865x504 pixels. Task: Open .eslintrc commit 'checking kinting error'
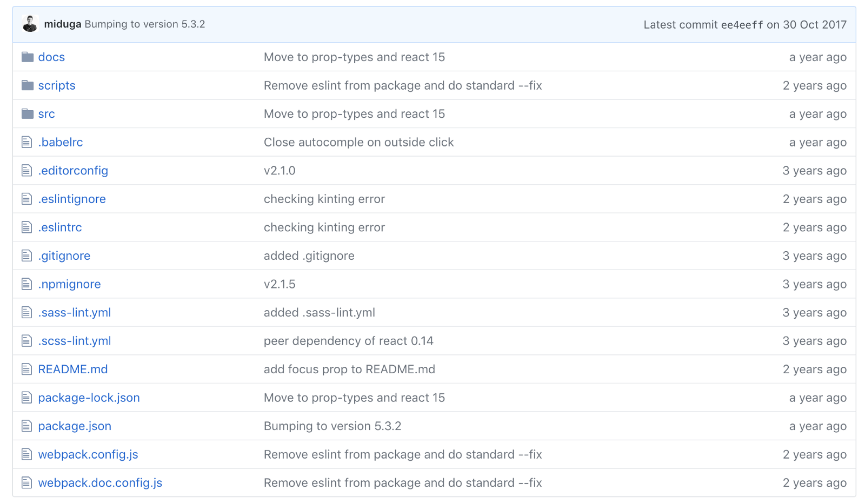324,227
